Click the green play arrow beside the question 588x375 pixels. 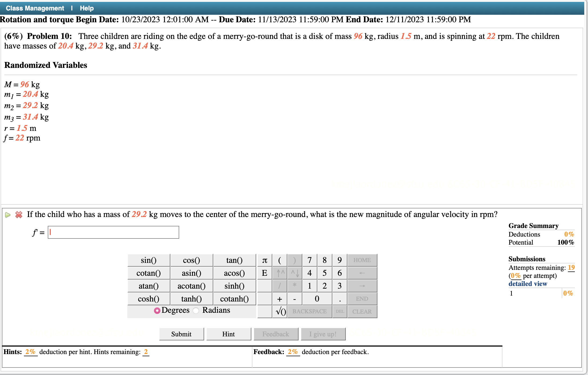pos(8,215)
